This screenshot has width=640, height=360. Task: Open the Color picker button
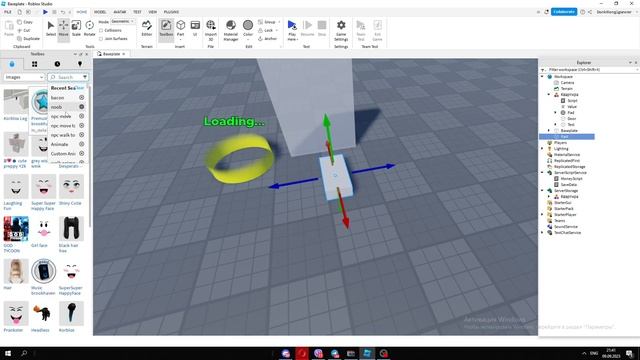248,29
